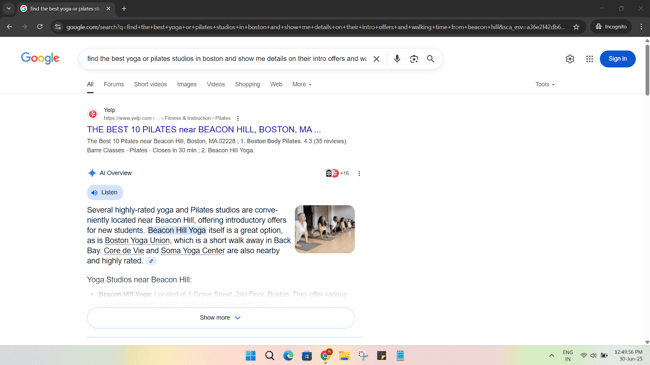Image resolution: width=650 pixels, height=365 pixels.
Task: Select the All results tab
Action: [x=90, y=84]
